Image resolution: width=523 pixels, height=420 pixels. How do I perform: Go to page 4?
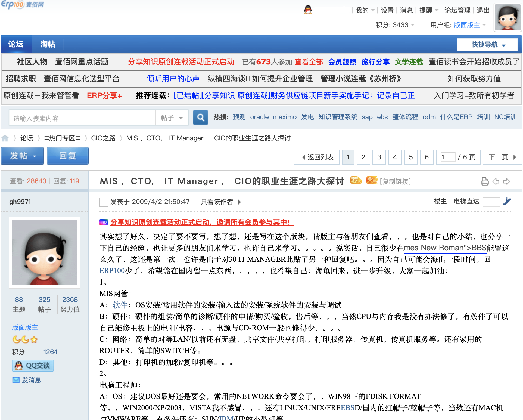point(395,157)
